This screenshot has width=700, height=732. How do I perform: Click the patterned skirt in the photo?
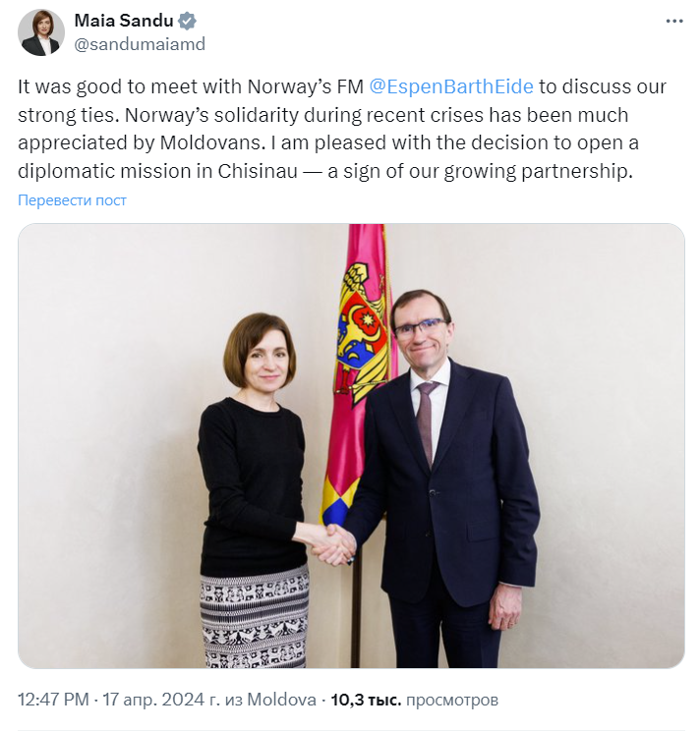tap(254, 619)
